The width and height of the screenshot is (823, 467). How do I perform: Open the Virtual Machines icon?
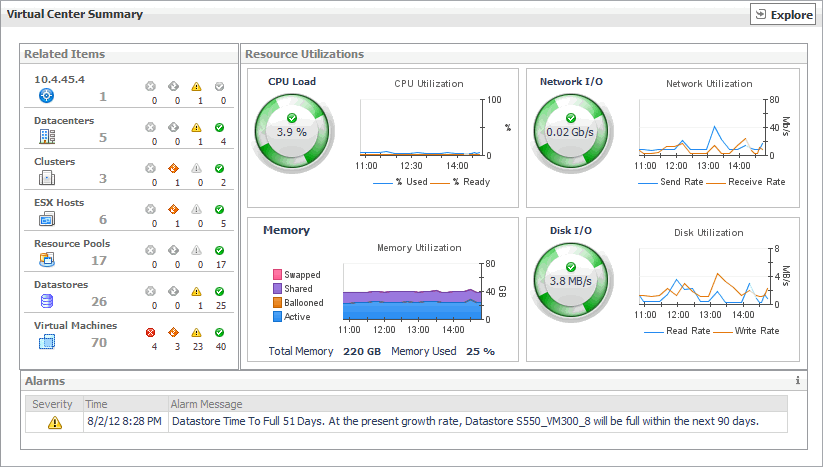point(46,342)
